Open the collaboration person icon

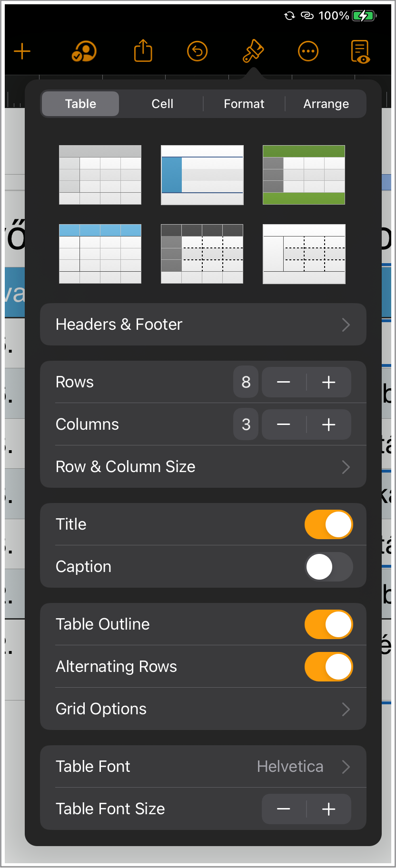coord(84,51)
